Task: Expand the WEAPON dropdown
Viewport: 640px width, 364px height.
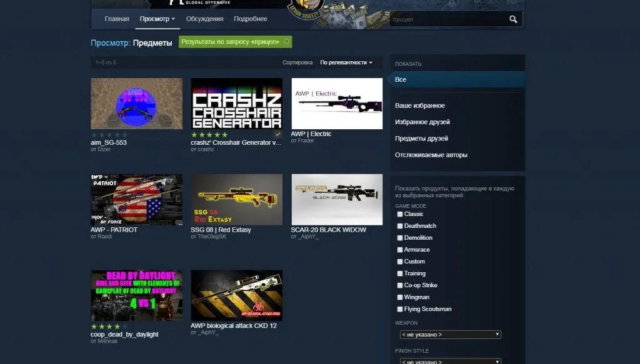Action: point(450,334)
